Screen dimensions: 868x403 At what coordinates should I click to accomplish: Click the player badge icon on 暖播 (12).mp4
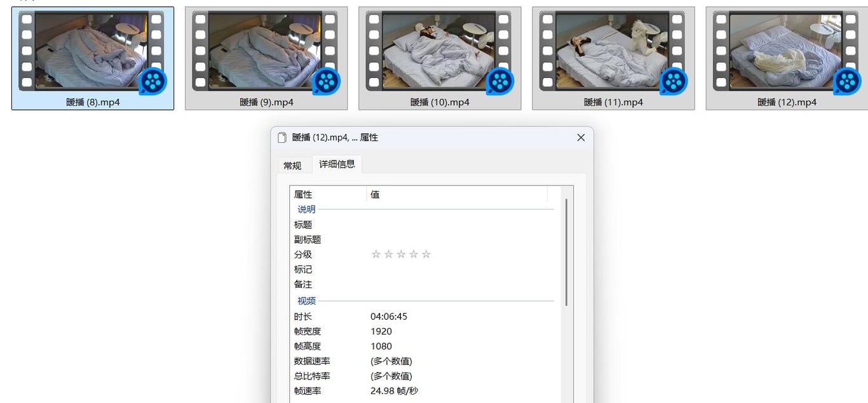[847, 81]
